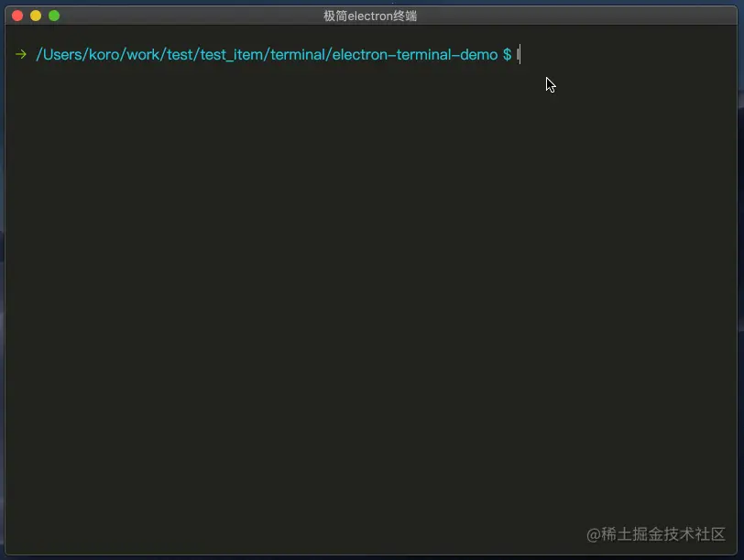Viewport: 744px width, 560px height.
Task: Click the dollar sign prompt symbol
Action: coord(507,54)
